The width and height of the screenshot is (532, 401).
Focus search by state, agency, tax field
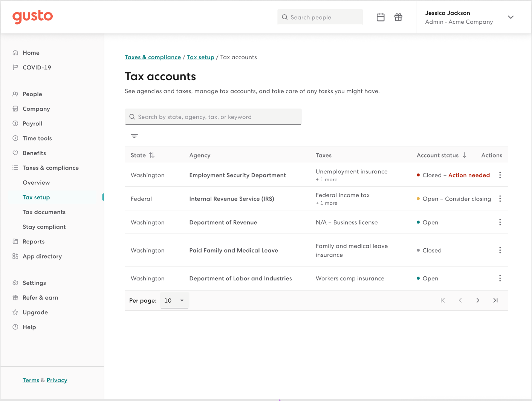[x=213, y=117]
